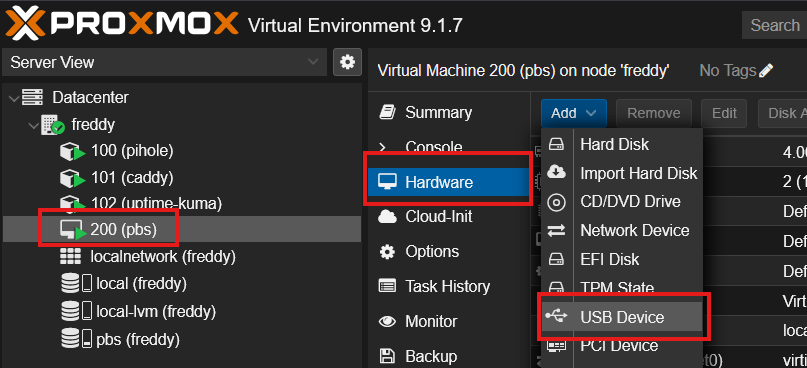Click the Monitor eye icon

(x=388, y=322)
